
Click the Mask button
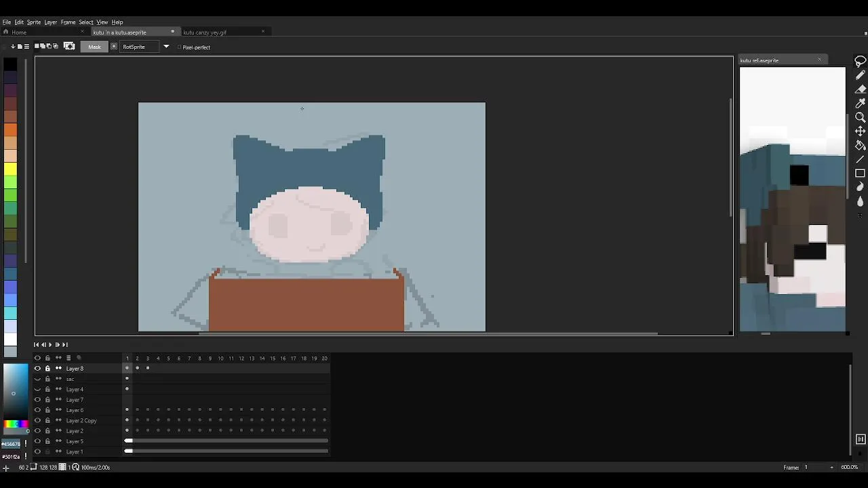[x=94, y=47]
